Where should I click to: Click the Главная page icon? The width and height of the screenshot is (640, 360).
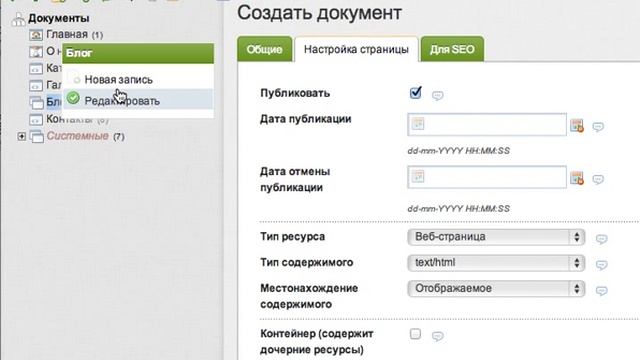point(36,35)
